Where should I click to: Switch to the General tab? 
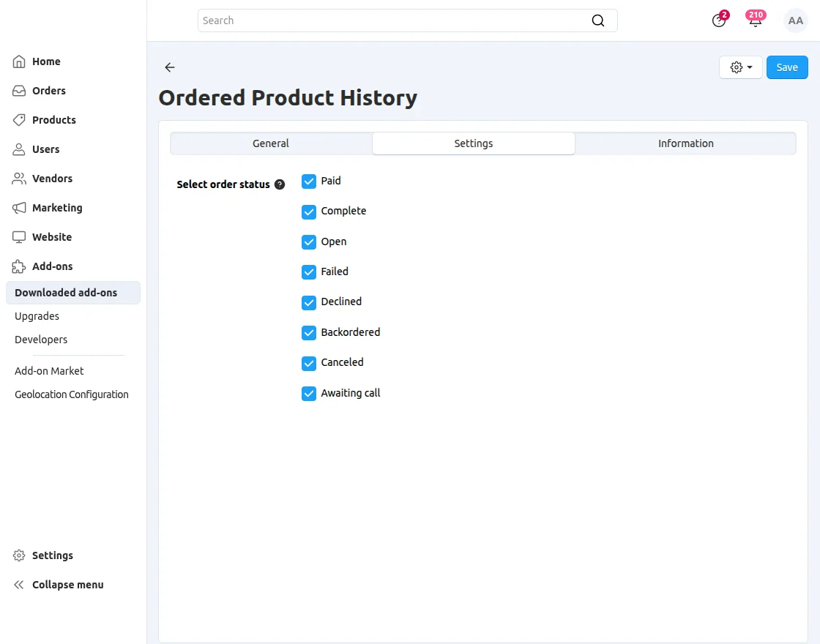pos(271,143)
